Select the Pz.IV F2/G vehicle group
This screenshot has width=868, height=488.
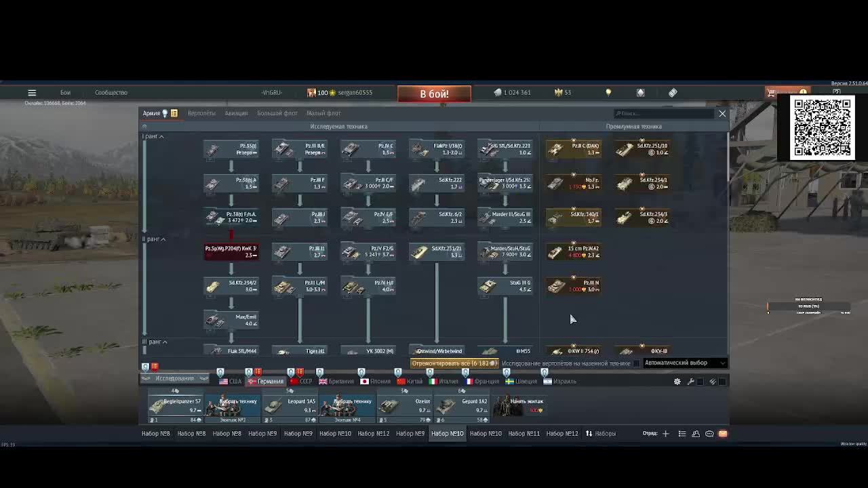(x=368, y=251)
